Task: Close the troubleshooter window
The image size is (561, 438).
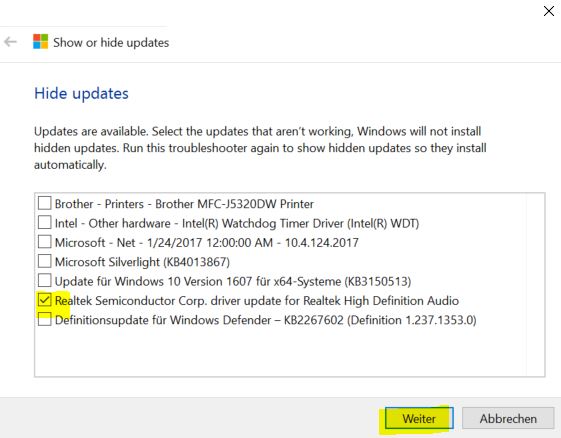Action: tap(548, 11)
